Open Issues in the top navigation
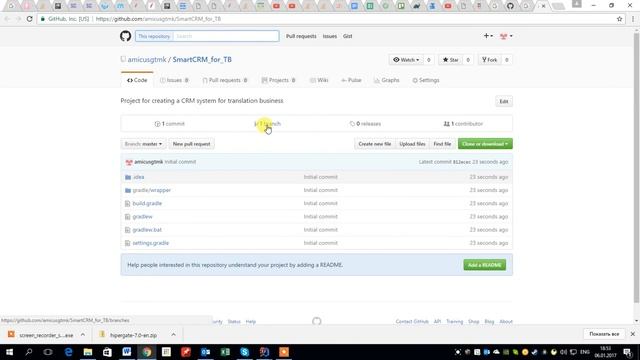 (x=330, y=36)
